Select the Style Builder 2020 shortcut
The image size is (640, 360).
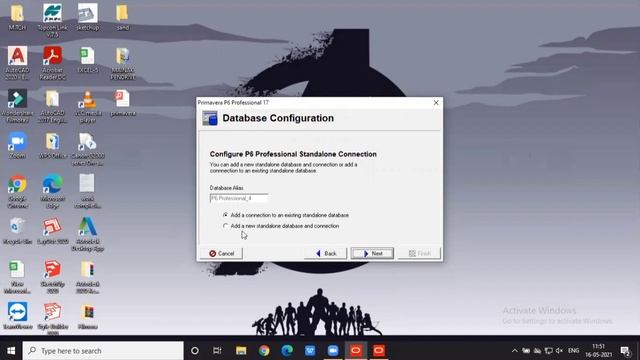tap(53, 318)
